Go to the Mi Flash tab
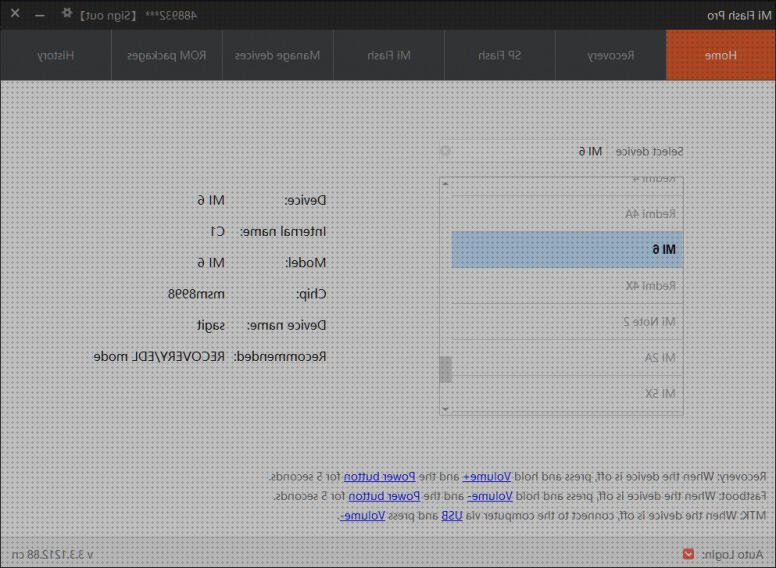 click(389, 56)
